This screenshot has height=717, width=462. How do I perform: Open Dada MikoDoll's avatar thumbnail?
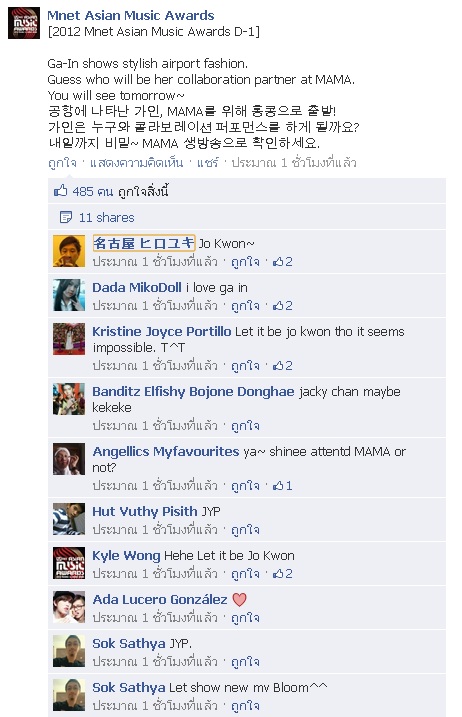(69, 295)
